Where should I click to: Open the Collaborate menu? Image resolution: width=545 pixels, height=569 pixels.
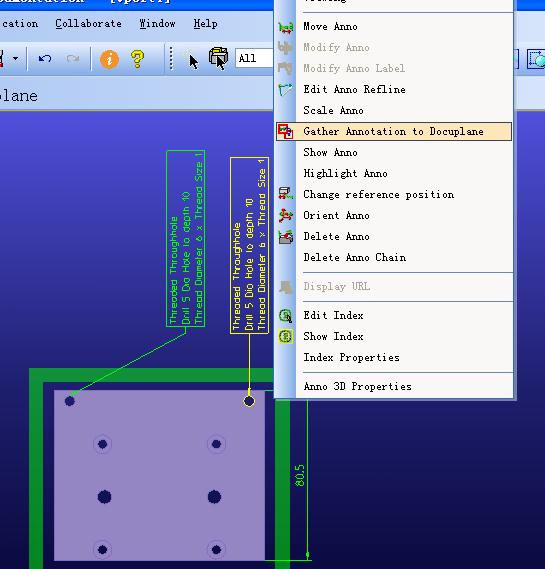89,24
